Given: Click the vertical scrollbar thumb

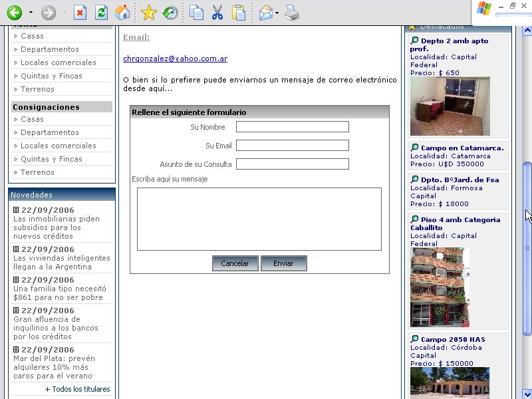Looking at the screenshot, I should tap(527, 249).
